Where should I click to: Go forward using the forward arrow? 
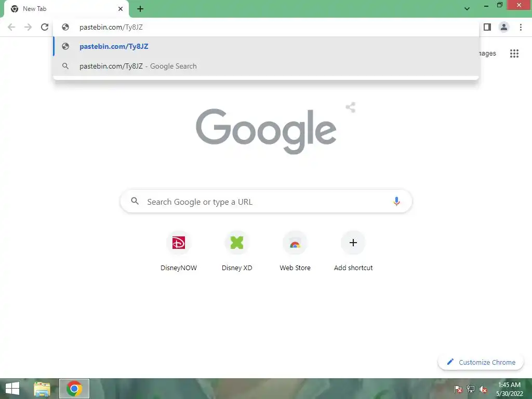point(28,27)
